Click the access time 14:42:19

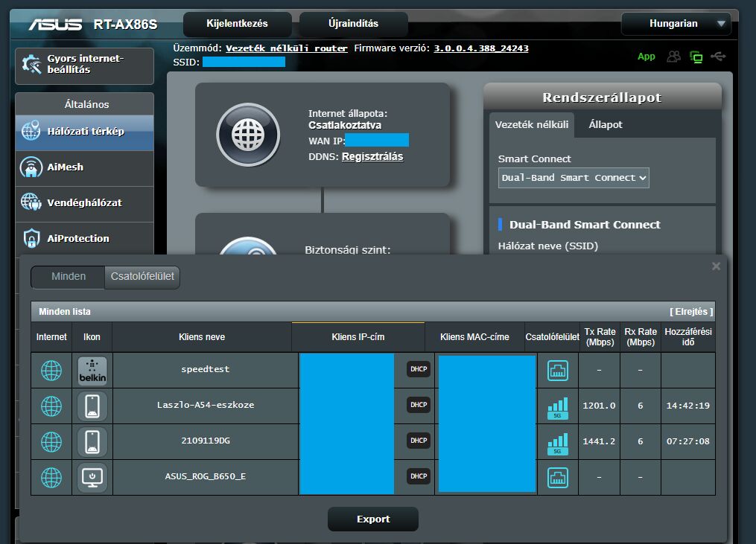tap(688, 406)
